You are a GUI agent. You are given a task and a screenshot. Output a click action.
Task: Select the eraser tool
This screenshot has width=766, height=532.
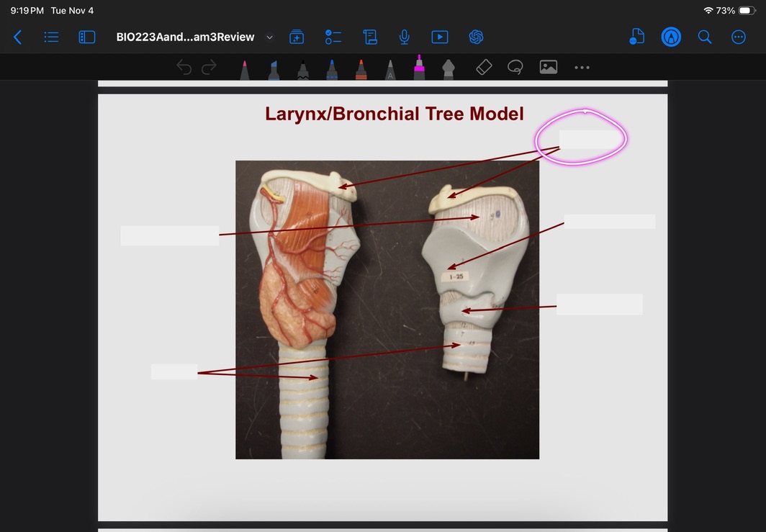coord(484,67)
